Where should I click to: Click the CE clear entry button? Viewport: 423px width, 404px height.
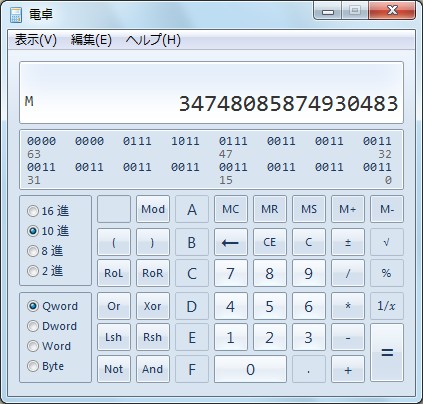pos(270,242)
